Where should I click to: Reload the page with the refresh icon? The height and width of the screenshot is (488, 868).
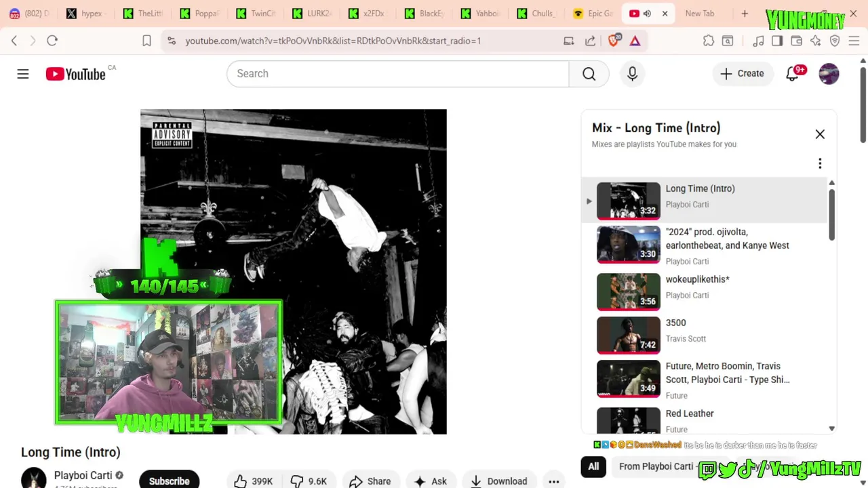click(x=52, y=41)
